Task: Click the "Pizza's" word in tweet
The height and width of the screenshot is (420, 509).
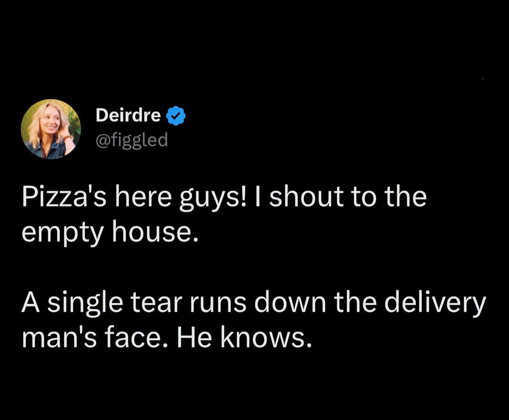Action: point(64,198)
